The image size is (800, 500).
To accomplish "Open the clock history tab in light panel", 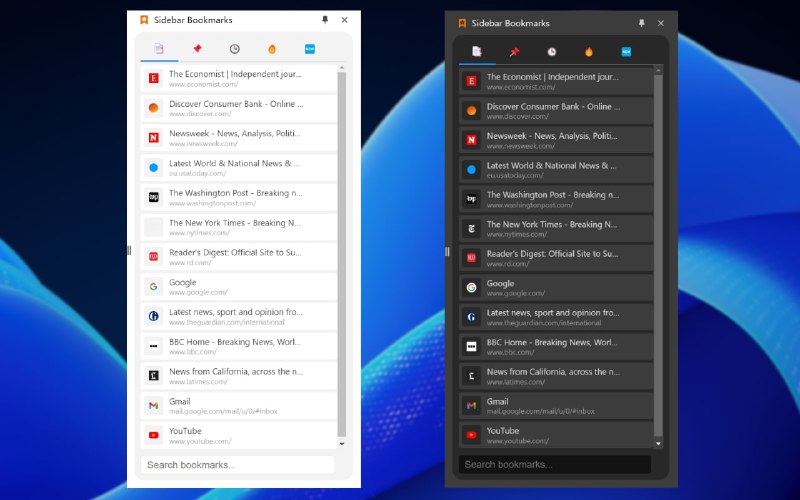I will [234, 48].
